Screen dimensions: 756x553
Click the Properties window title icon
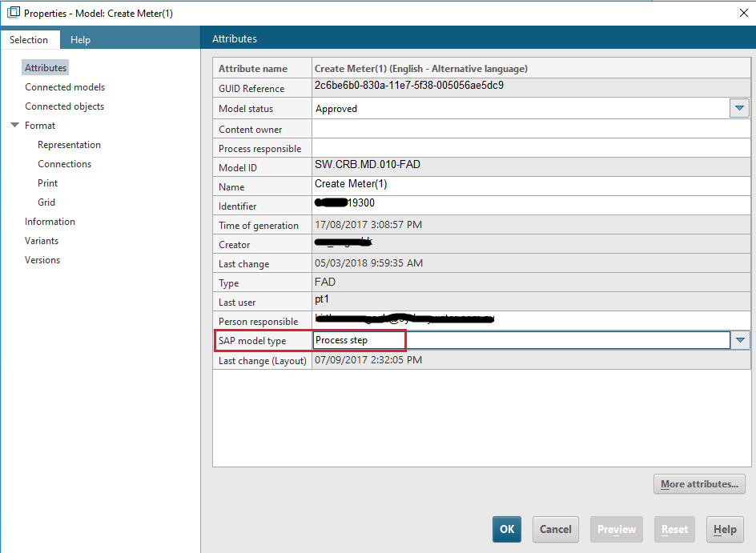coord(13,13)
